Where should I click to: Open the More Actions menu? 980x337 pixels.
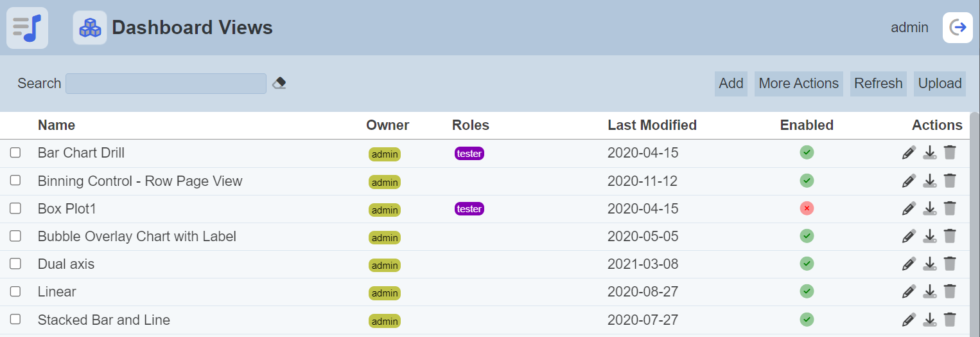click(x=798, y=84)
